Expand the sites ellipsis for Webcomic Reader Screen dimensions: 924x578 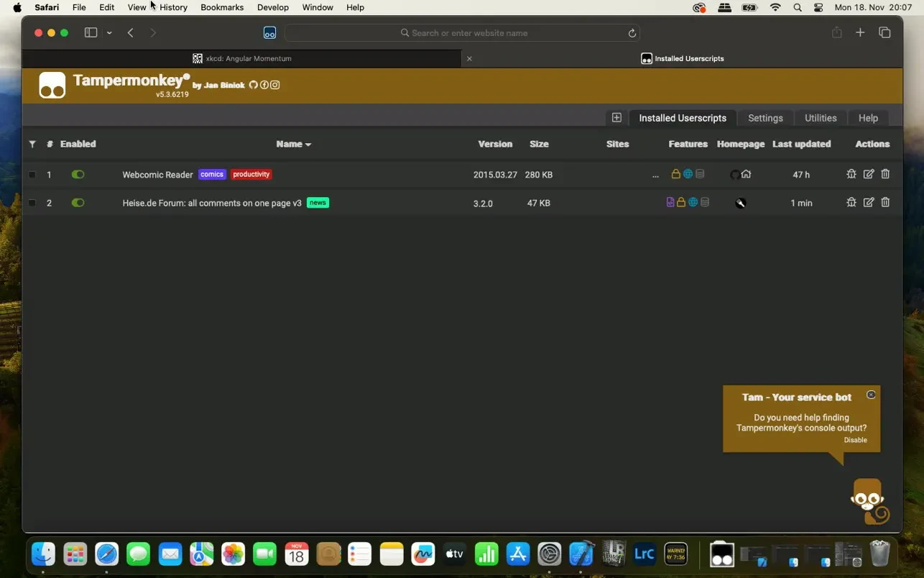pyautogui.click(x=655, y=175)
